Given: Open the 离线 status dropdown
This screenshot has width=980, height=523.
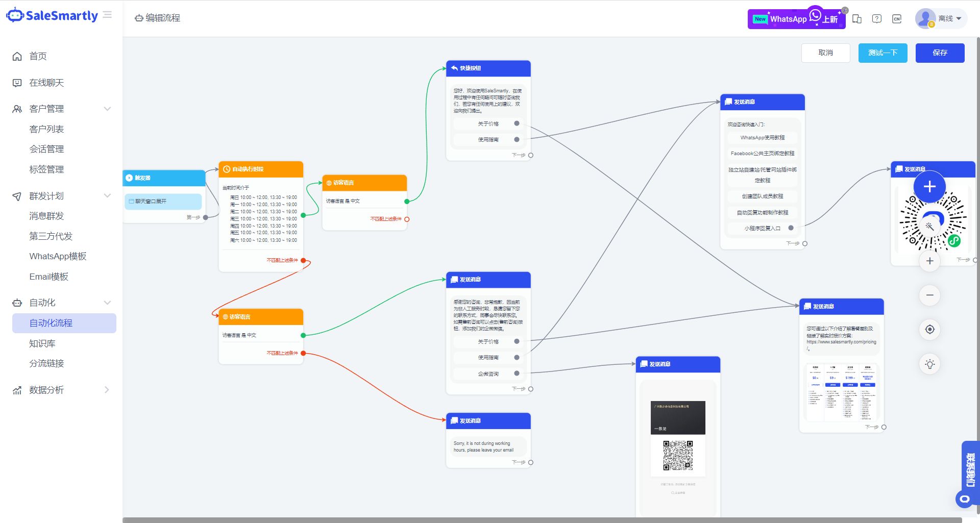Looking at the screenshot, I should (949, 18).
